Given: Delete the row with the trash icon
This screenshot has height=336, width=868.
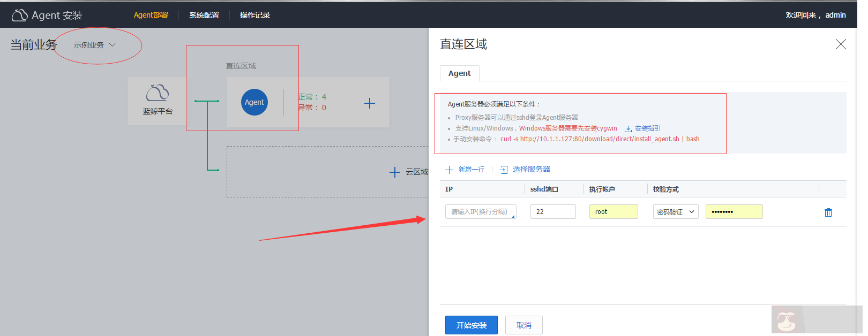Looking at the screenshot, I should click(828, 212).
